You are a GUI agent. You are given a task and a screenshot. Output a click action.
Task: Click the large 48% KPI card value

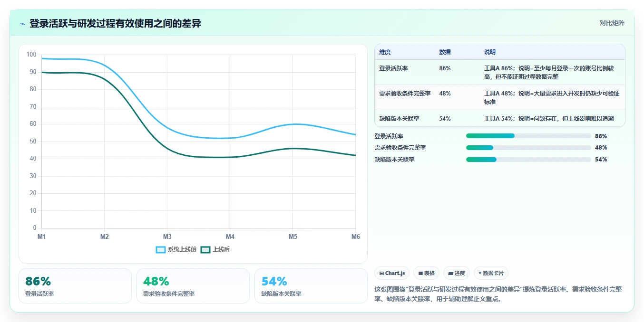[x=156, y=282]
